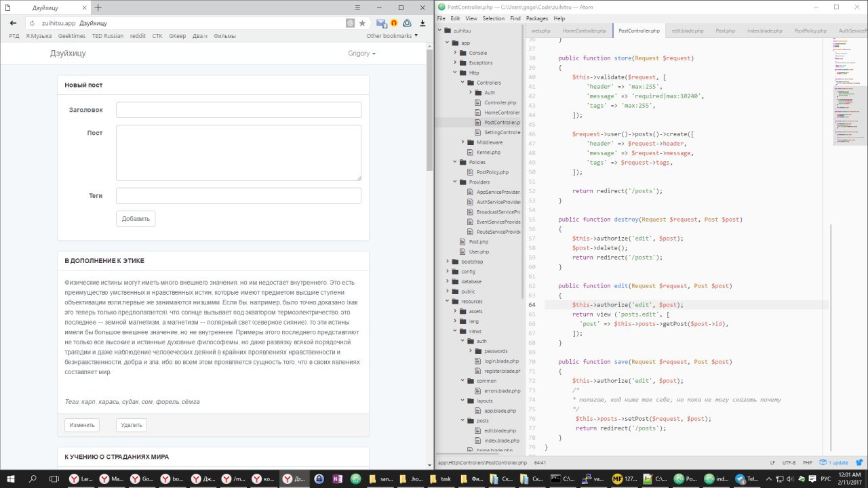This screenshot has height=488, width=868.
Task: Open the mail extension icon in browser
Action: click(381, 22)
